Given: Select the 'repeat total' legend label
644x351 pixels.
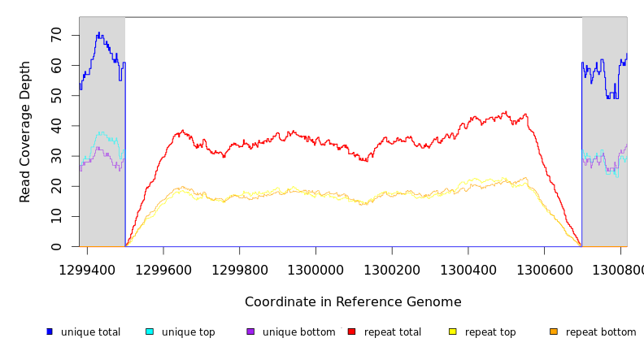Looking at the screenshot, I should click(393, 332).
